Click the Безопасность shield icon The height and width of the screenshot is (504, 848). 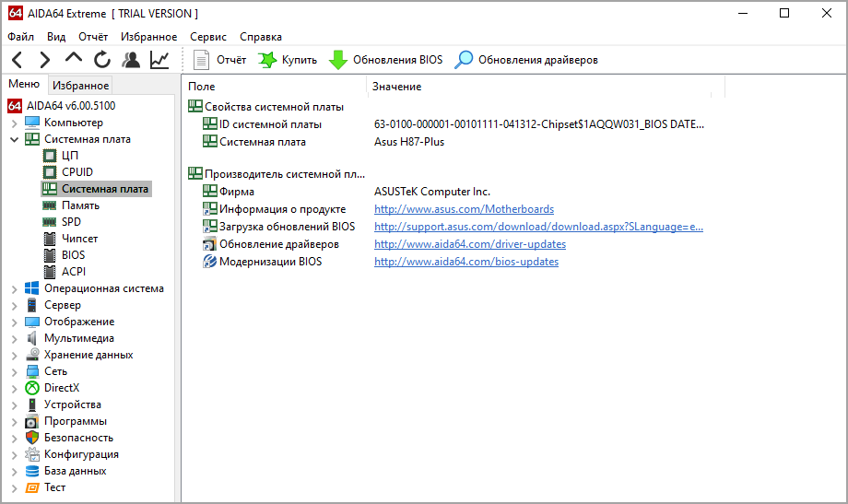(32, 438)
